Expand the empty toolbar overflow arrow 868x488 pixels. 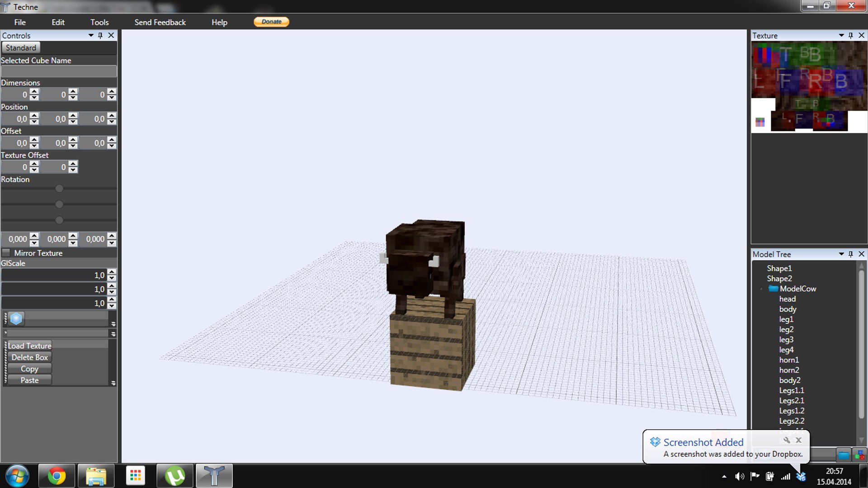pyautogui.click(x=113, y=334)
